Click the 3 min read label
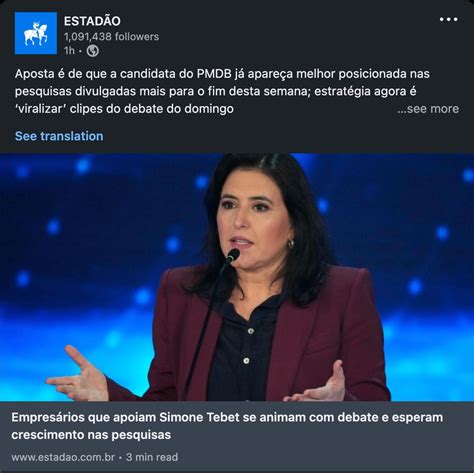This screenshot has height=473, width=474. (152, 457)
